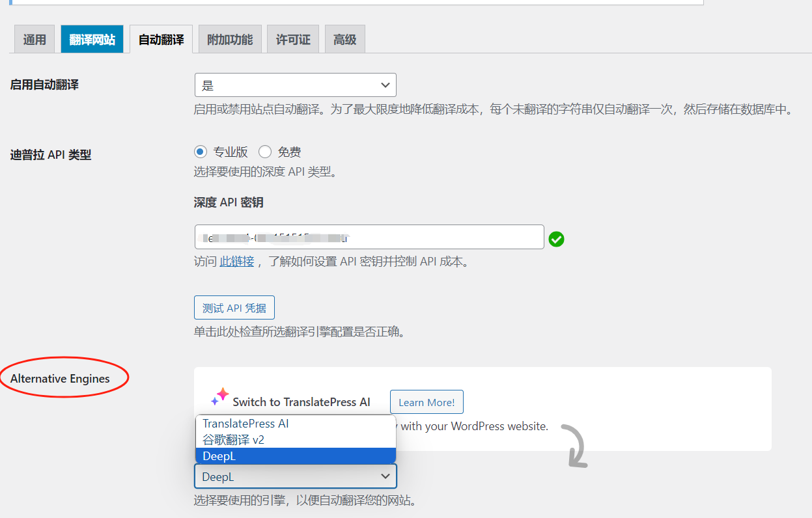Click the 测试 API 凭据 button
Viewport: 812px width, 518px height.
[x=234, y=307]
